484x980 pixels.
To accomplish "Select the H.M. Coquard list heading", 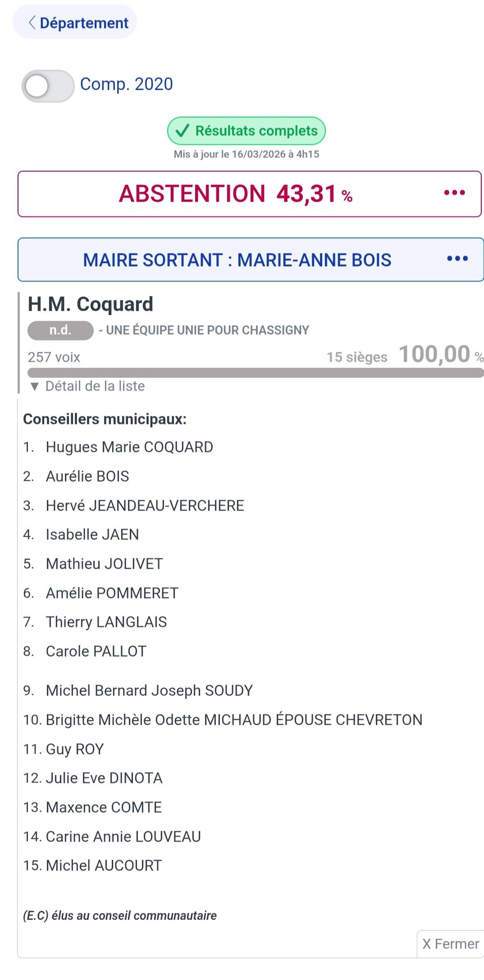I will tap(91, 304).
